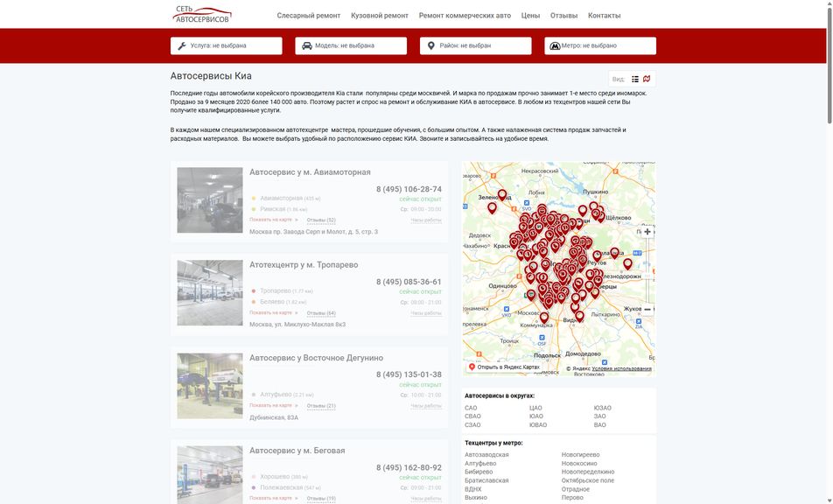This screenshot has width=833, height=504.
Task: Expand Часы работы for the Авиамоторная service
Action: (426, 220)
